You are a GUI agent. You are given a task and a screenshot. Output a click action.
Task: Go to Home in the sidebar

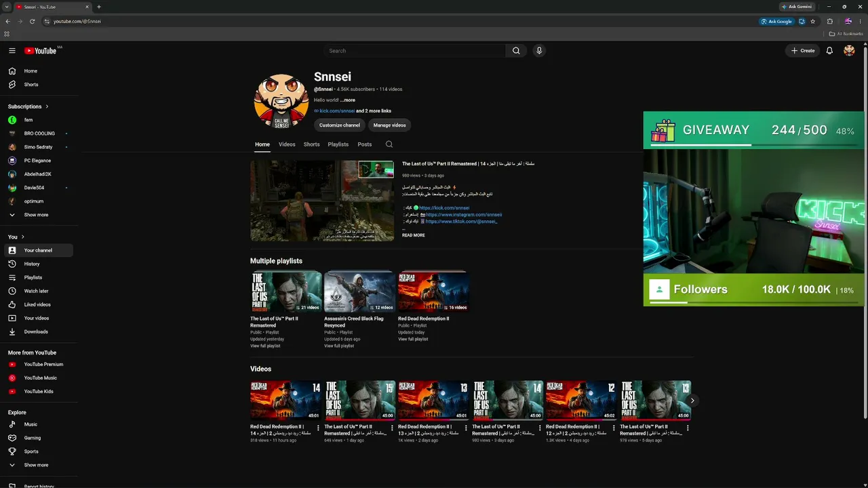click(x=39, y=71)
